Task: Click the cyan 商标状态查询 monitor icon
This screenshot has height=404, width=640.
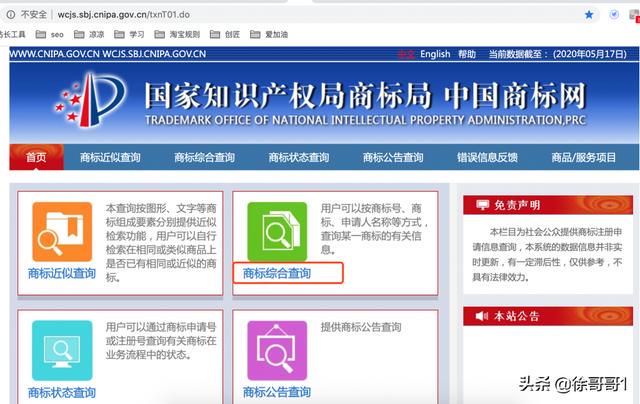Action: pos(62,350)
